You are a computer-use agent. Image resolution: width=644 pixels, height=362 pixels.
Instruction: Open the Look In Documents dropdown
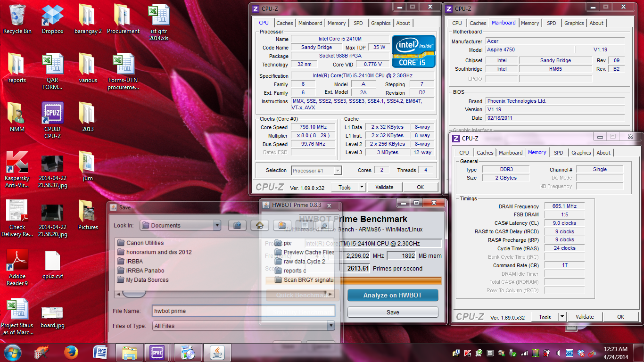181,225
